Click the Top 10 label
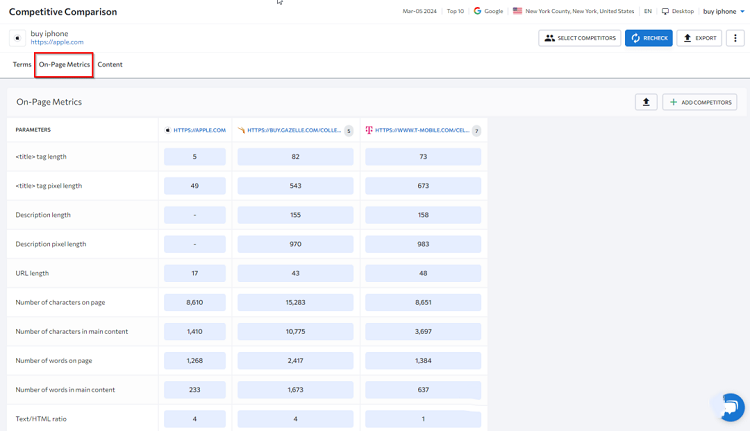The width and height of the screenshot is (750, 431). [x=455, y=11]
